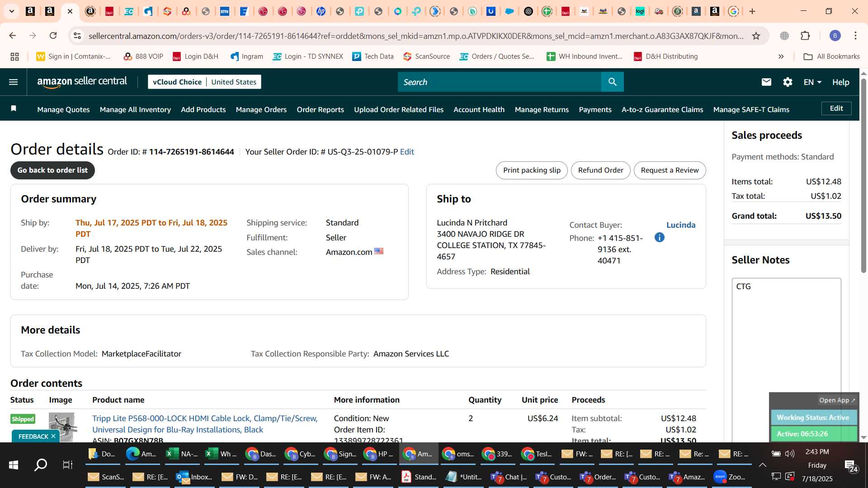Open Manage Quotes menu
The height and width of the screenshot is (488, 868).
point(63,109)
